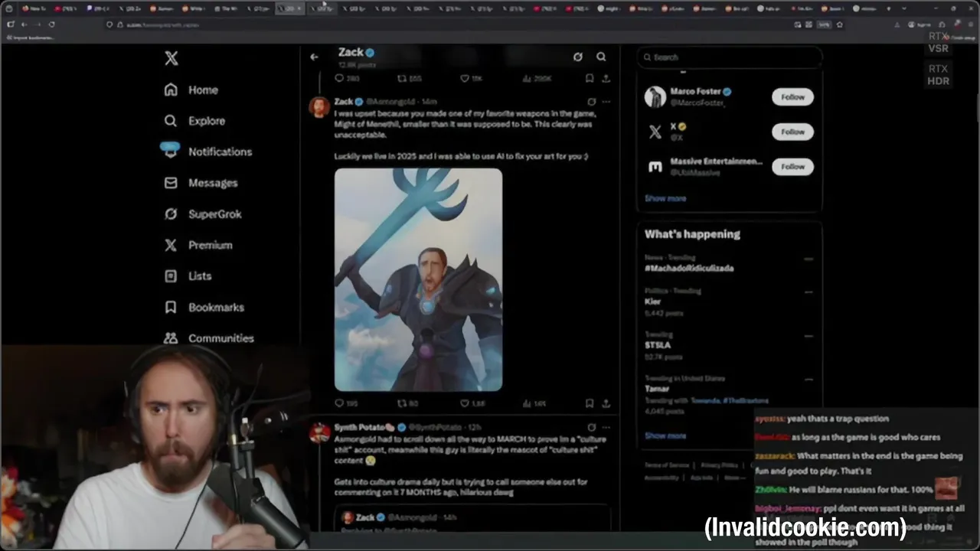Open the Notifications bell icon
The height and width of the screenshot is (551, 980).
click(x=170, y=150)
